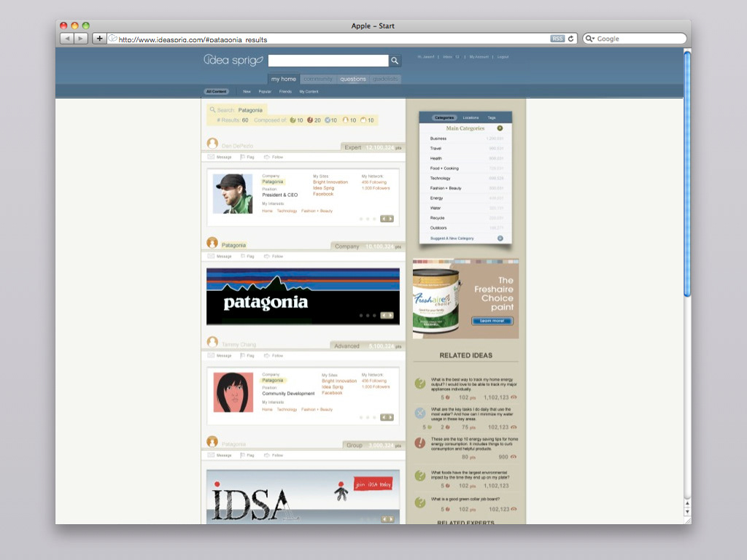This screenshot has width=747, height=560.
Task: Click the Flag icon under Tammy Chang
Action: pos(242,355)
